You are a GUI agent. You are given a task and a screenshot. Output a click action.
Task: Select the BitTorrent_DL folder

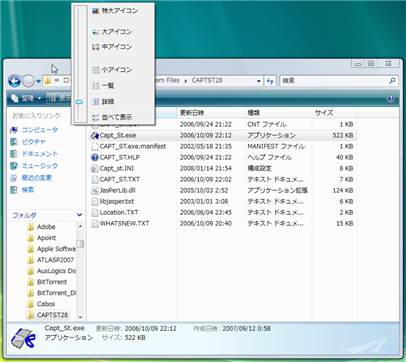coord(51,293)
